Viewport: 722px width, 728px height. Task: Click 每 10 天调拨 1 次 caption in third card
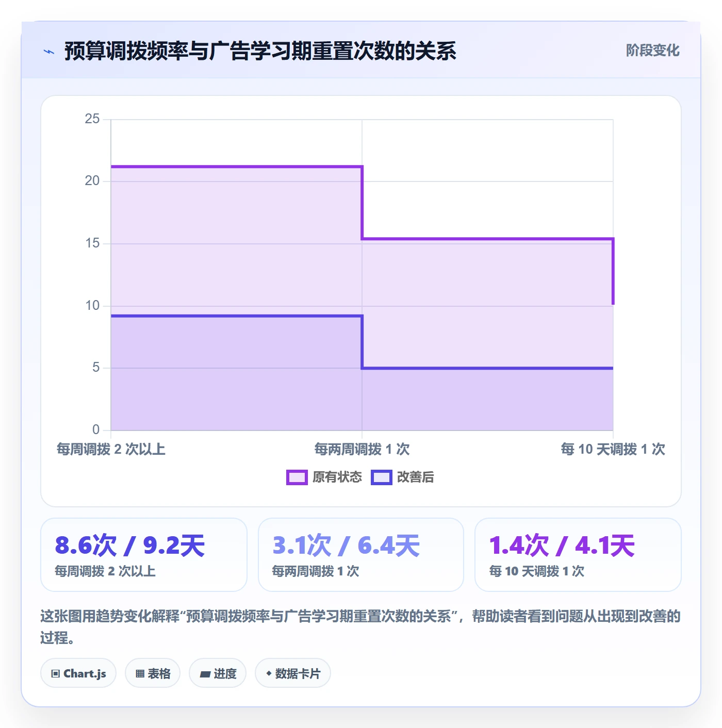click(x=537, y=571)
